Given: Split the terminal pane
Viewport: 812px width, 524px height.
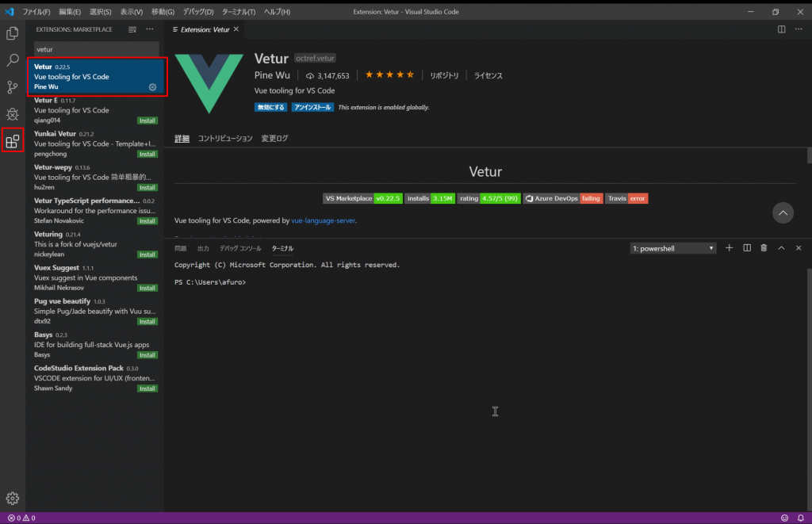Looking at the screenshot, I should pyautogui.click(x=747, y=248).
